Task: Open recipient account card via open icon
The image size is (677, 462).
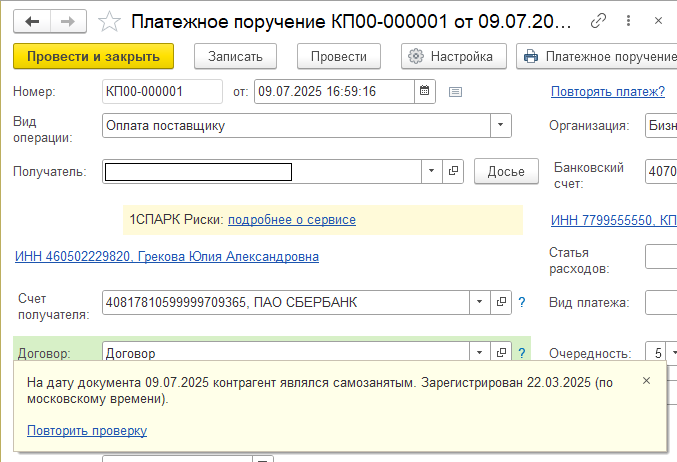Action: click(x=501, y=302)
